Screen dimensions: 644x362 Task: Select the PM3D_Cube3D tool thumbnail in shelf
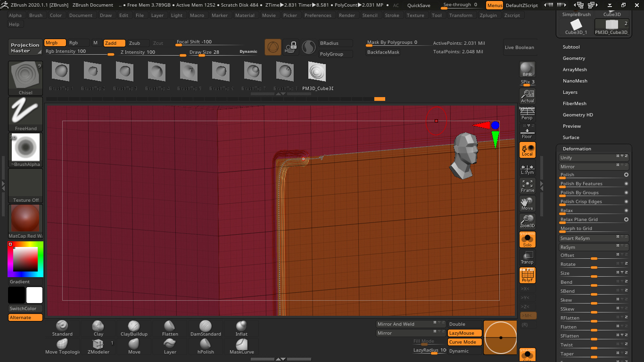[x=317, y=76]
